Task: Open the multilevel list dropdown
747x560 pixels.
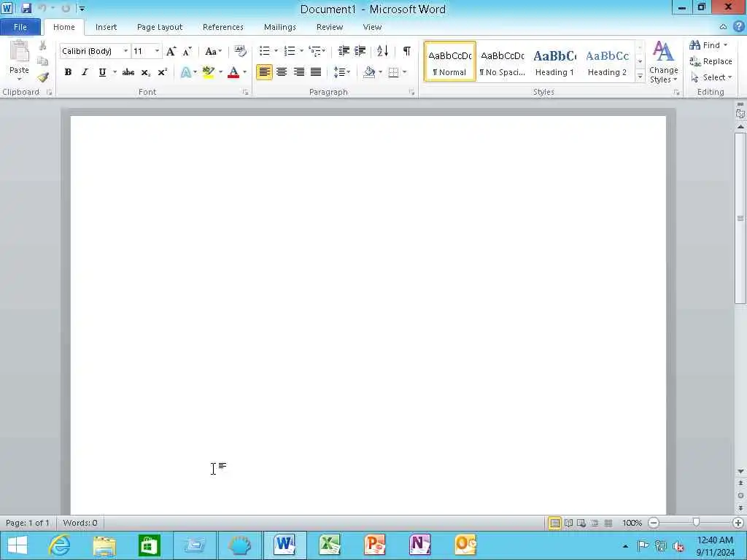Action: point(317,51)
